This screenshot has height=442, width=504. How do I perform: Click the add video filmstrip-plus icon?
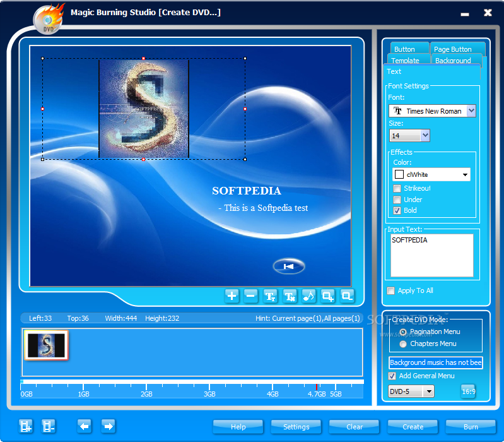26,426
